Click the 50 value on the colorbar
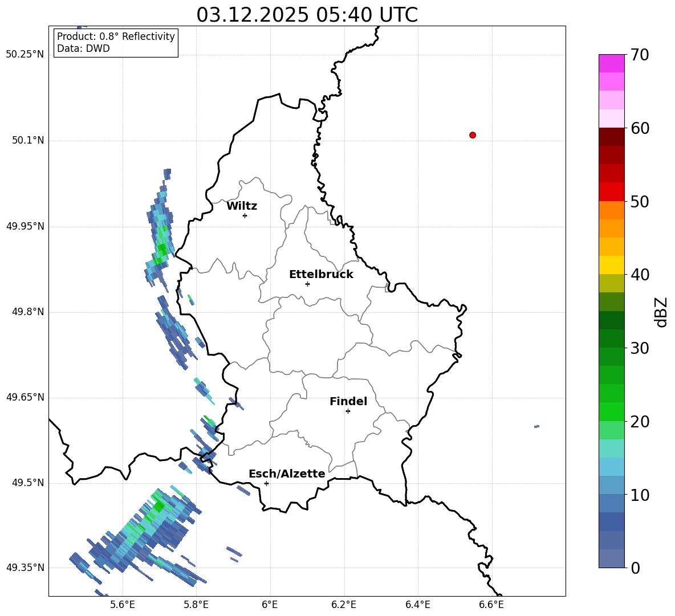The image size is (675, 616). 640,201
